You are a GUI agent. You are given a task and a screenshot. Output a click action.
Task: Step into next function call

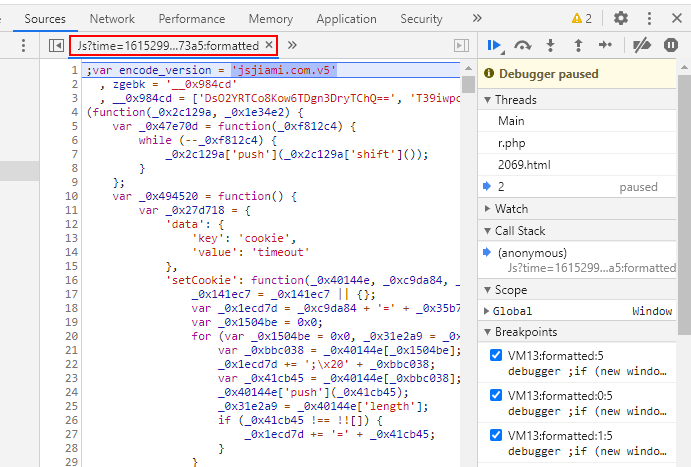pyautogui.click(x=550, y=45)
